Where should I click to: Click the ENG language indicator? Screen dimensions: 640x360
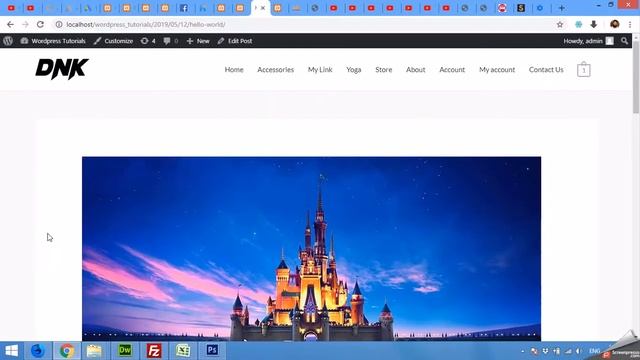pos(594,351)
